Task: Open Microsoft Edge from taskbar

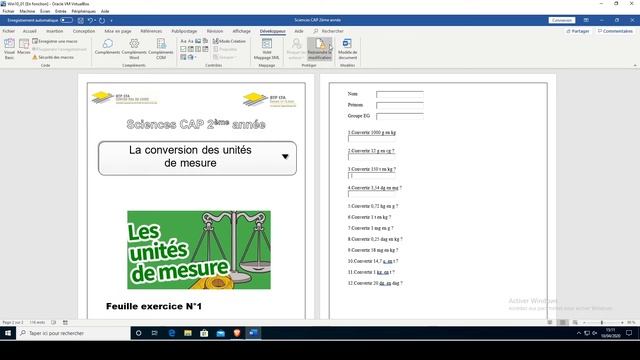Action: [171, 333]
